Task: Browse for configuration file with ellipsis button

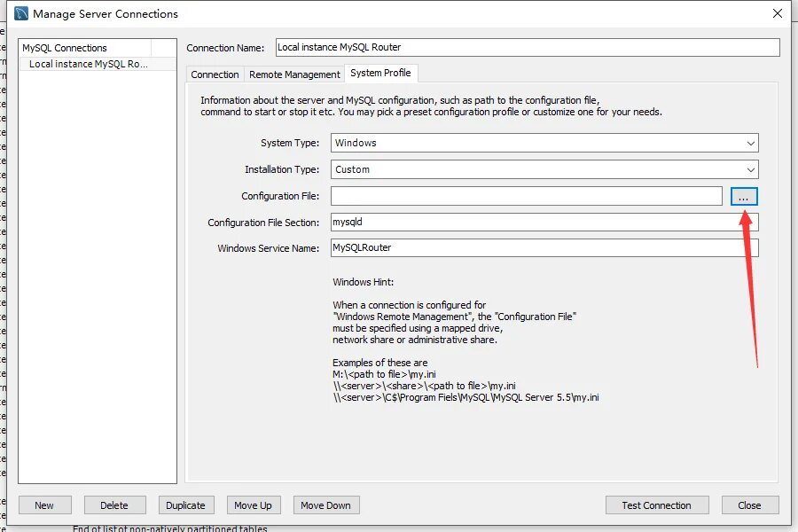Action: point(744,196)
